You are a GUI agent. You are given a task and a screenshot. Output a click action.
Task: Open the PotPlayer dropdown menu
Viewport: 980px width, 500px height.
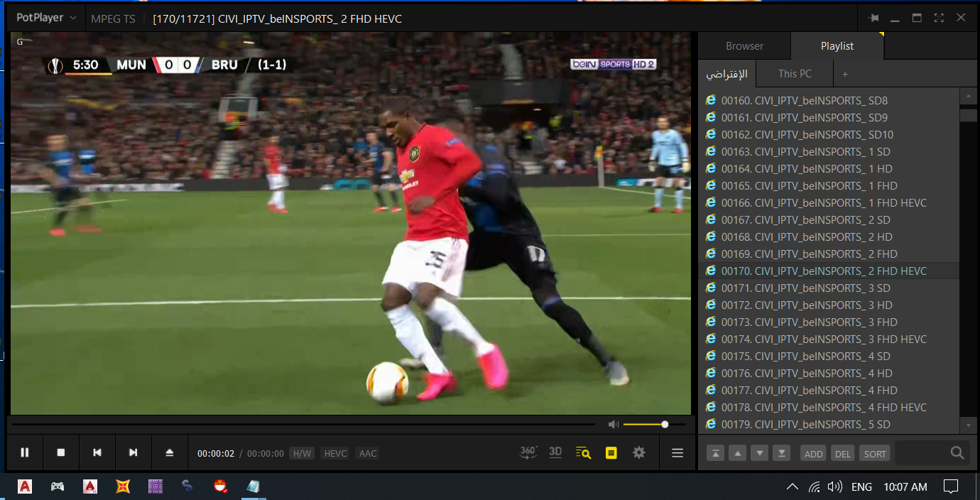pos(47,18)
